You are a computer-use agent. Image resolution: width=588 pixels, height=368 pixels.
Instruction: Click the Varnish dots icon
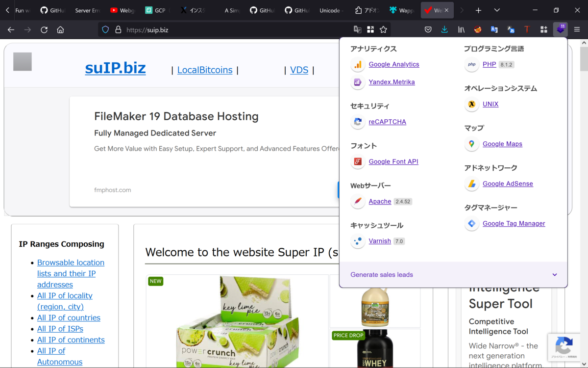tap(358, 241)
